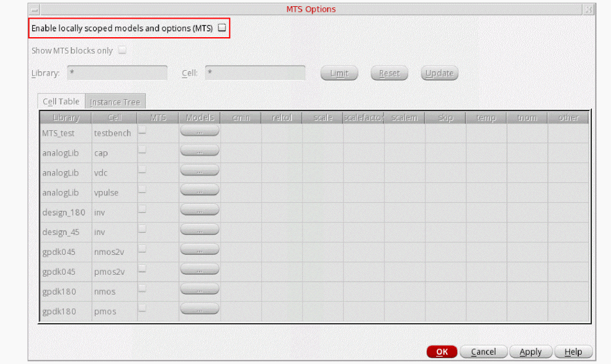Click the Models column header
The image size is (611, 364).
[x=200, y=117]
